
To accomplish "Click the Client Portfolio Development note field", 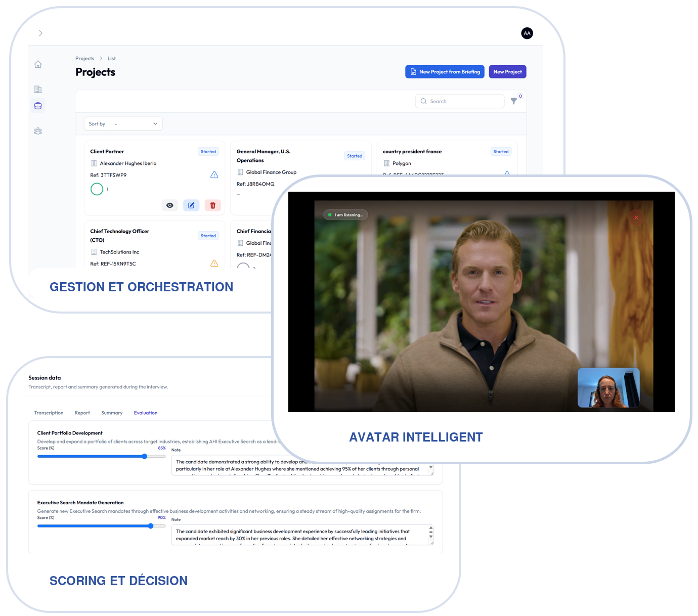I will click(302, 466).
